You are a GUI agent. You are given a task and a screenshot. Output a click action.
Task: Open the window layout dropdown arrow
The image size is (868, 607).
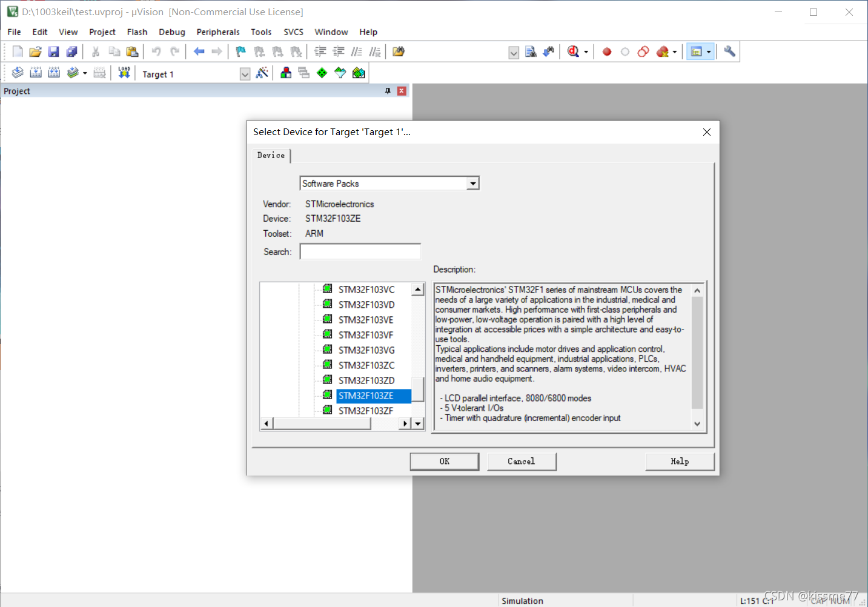[709, 52]
